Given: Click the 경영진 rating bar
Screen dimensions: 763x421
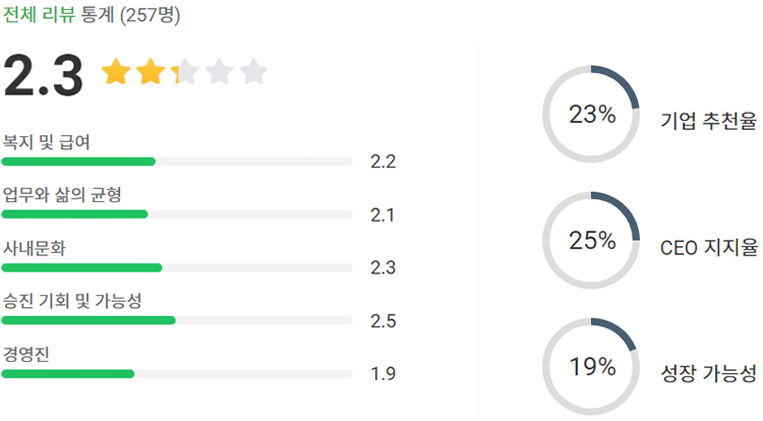Looking at the screenshot, I should pyautogui.click(x=177, y=374).
